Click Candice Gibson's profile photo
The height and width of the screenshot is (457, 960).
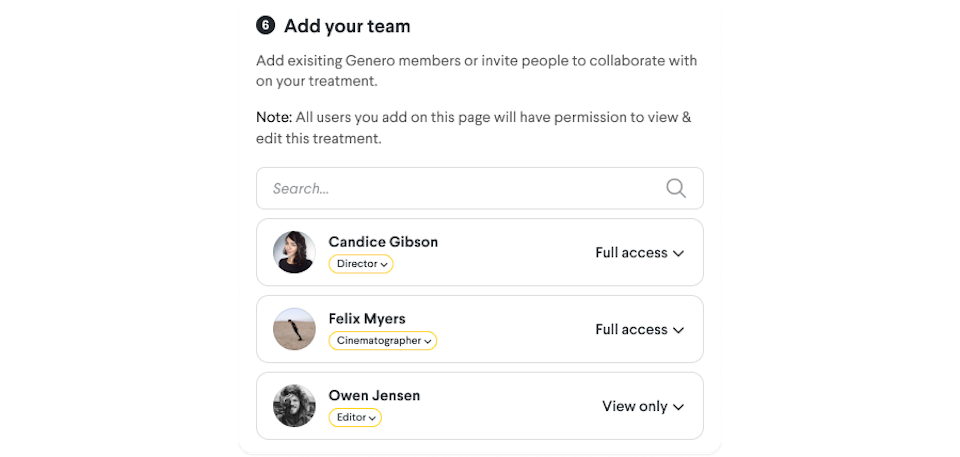tap(294, 252)
